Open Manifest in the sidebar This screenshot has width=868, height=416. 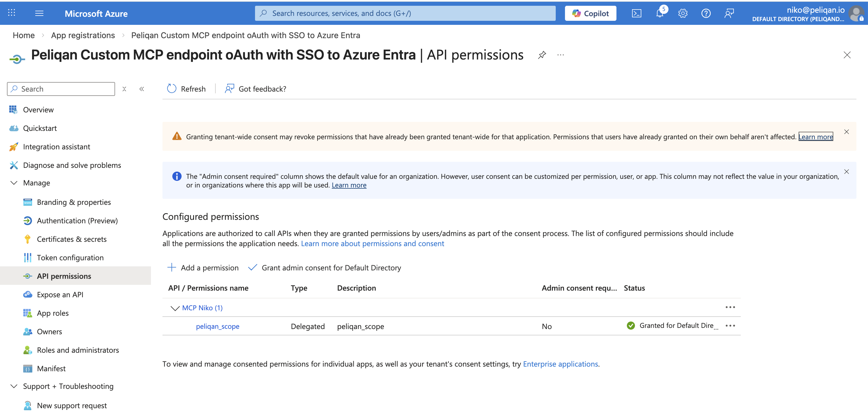pos(51,369)
